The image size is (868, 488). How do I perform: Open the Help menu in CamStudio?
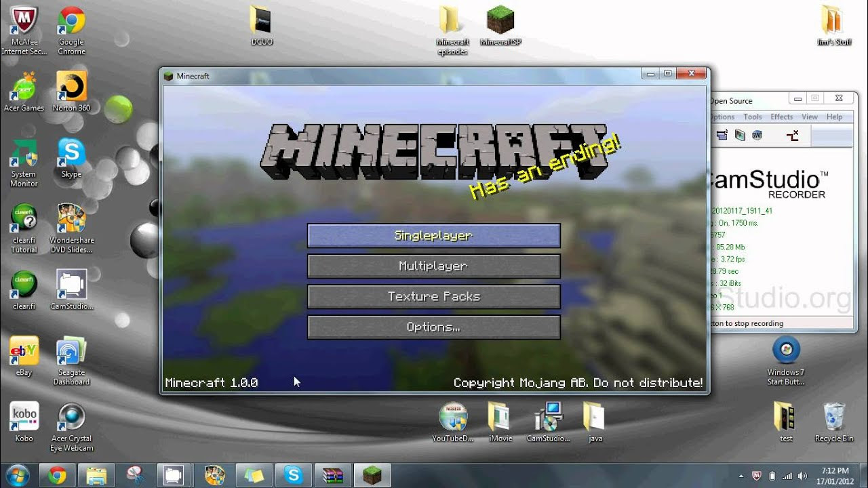click(x=834, y=117)
